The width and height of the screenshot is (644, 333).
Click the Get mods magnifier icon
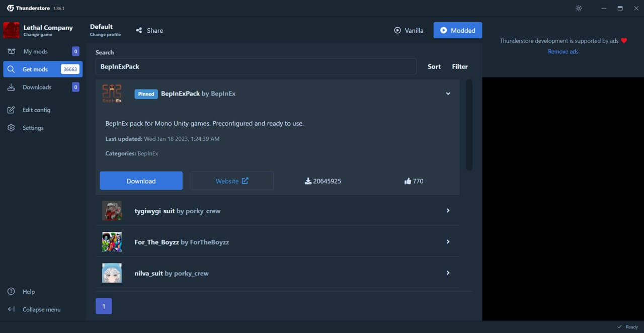(x=11, y=69)
